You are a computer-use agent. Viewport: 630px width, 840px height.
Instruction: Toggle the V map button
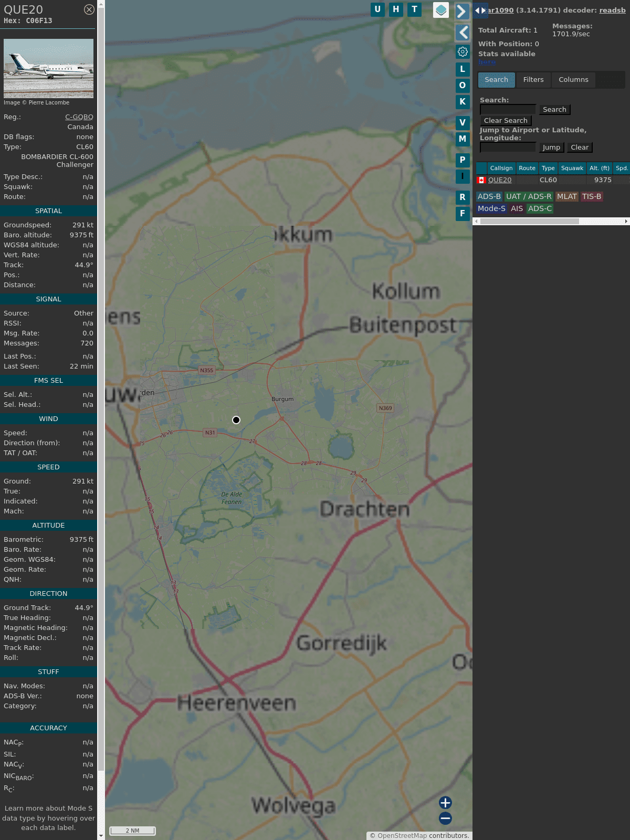pos(463,123)
